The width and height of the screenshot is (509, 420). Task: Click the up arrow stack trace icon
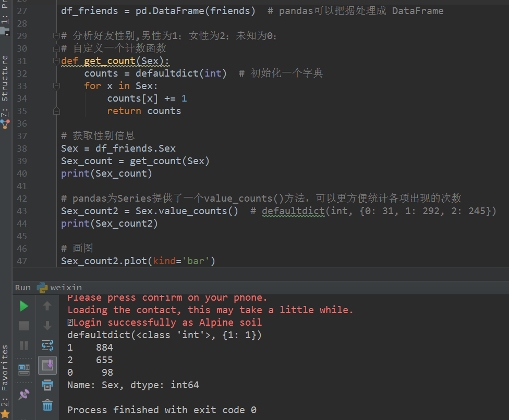click(47, 305)
